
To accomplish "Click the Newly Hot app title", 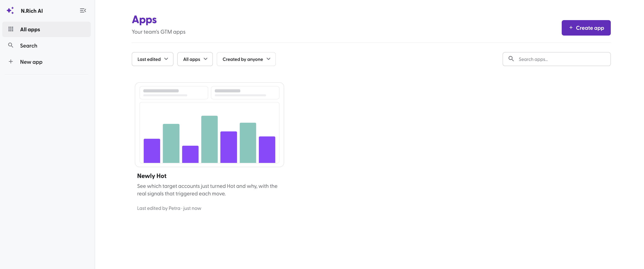I will tap(152, 176).
